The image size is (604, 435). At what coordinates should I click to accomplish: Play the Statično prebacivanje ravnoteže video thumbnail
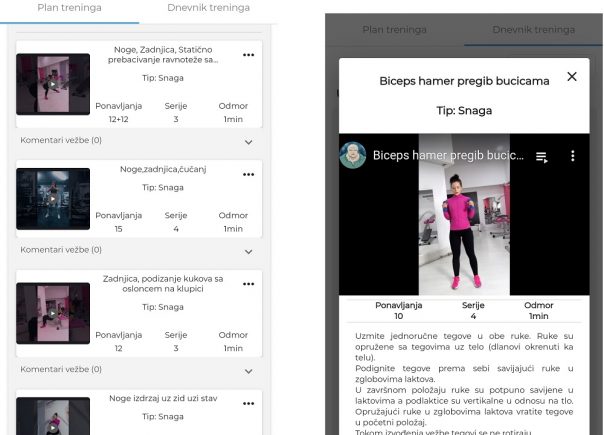(x=52, y=84)
